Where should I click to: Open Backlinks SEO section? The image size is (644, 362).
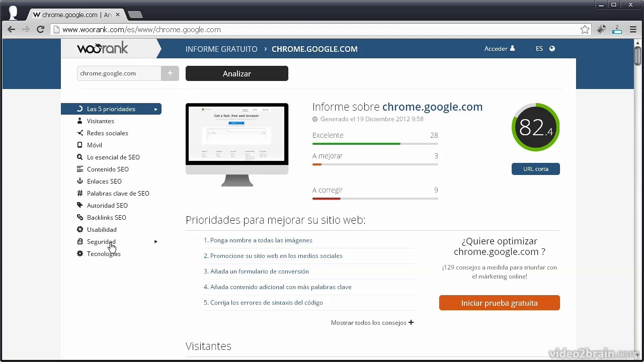coord(107,217)
